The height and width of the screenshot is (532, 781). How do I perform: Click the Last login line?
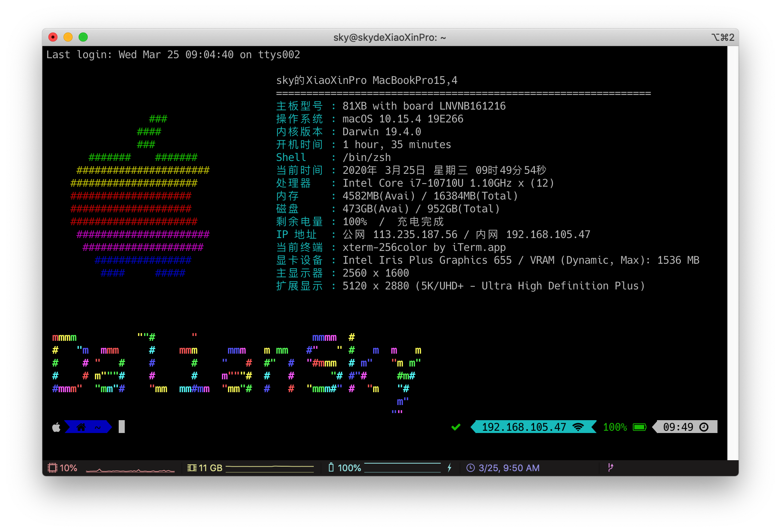click(x=173, y=55)
